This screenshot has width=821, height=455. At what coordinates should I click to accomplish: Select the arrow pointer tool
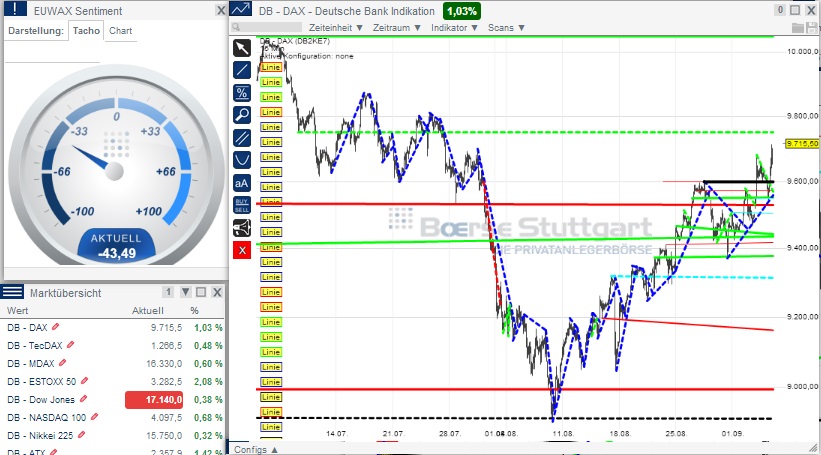click(241, 48)
